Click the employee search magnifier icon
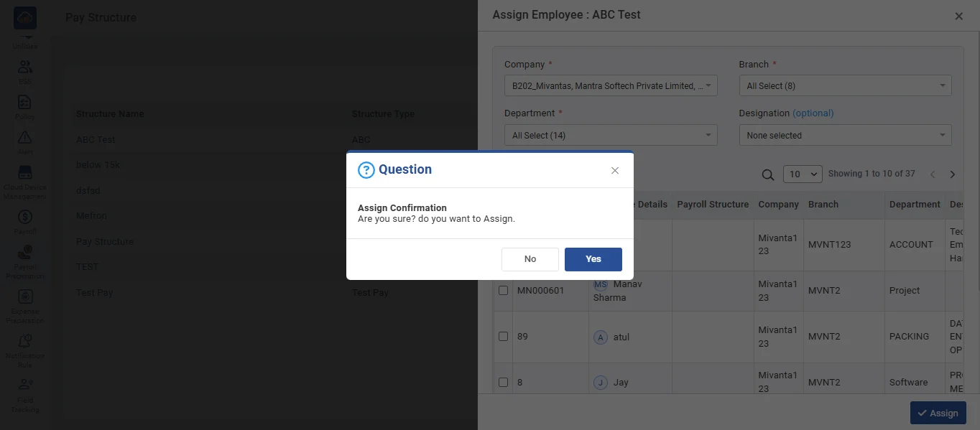 point(768,174)
